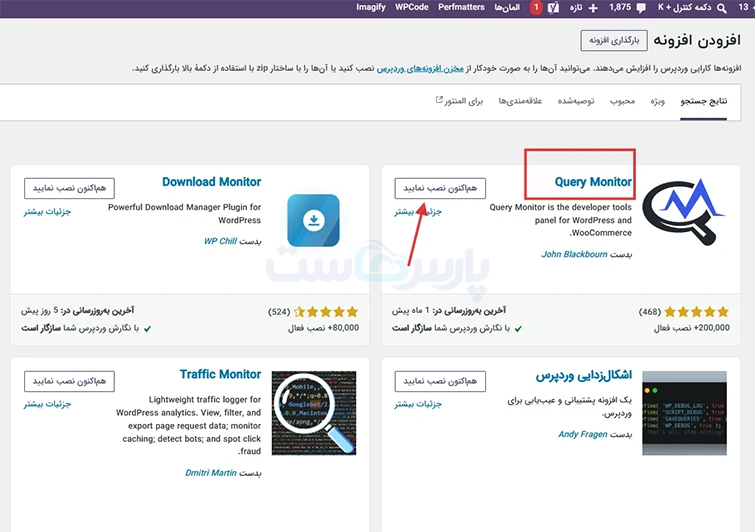Switch to the ویژه tab
Viewport: 755px width, 532px height.
pyautogui.click(x=657, y=101)
